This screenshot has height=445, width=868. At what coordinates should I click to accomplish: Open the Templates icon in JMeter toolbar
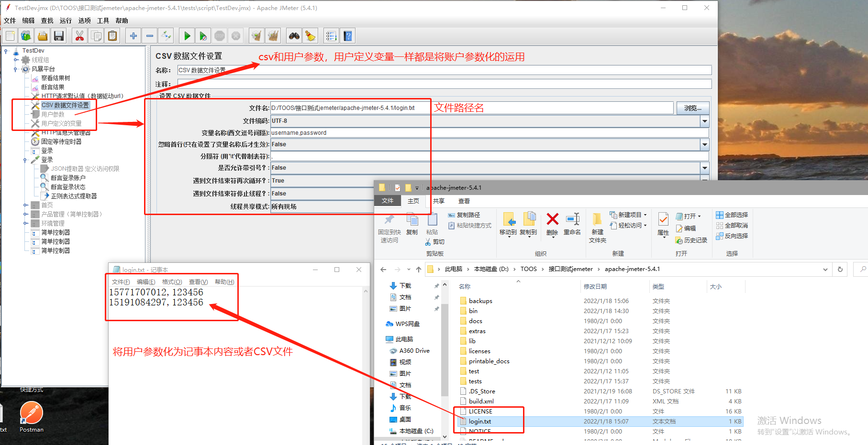26,36
